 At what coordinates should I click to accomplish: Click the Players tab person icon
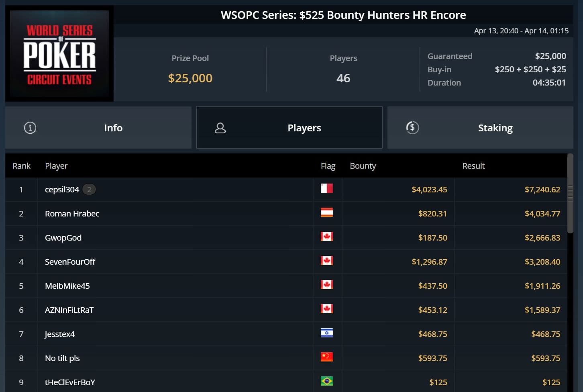click(x=220, y=128)
